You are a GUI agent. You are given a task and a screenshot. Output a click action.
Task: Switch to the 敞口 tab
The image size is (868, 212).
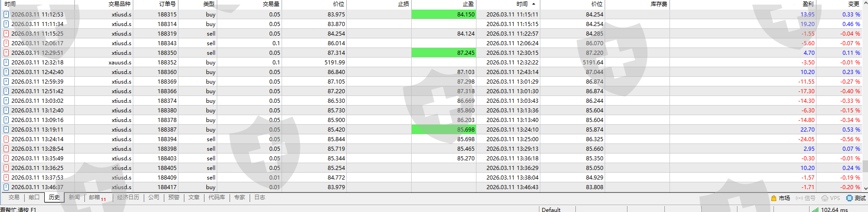34,197
